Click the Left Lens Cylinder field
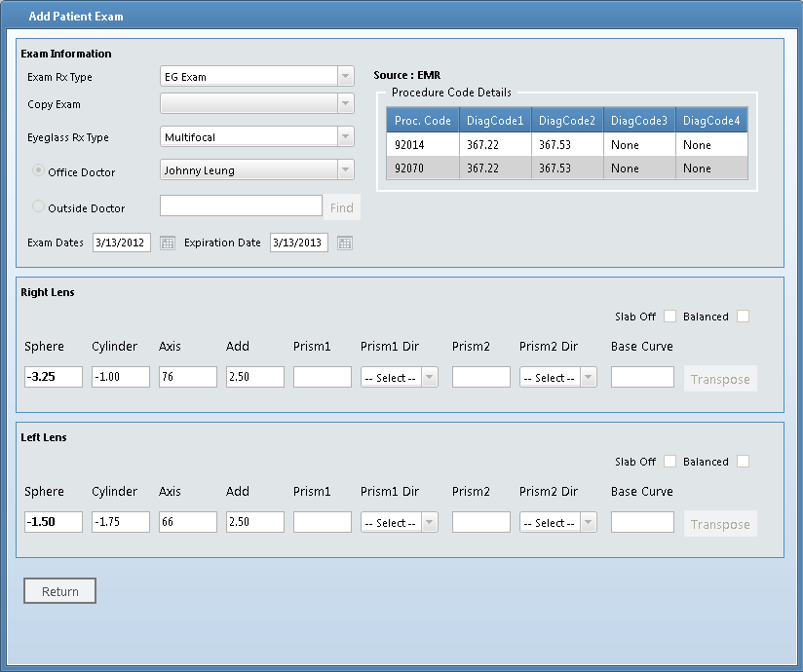This screenshot has width=803, height=672. click(121, 522)
